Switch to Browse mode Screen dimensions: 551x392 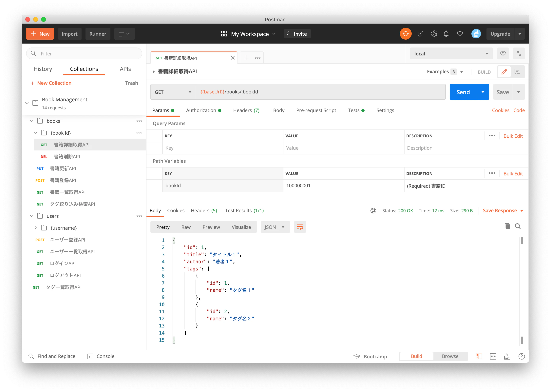[450, 356]
